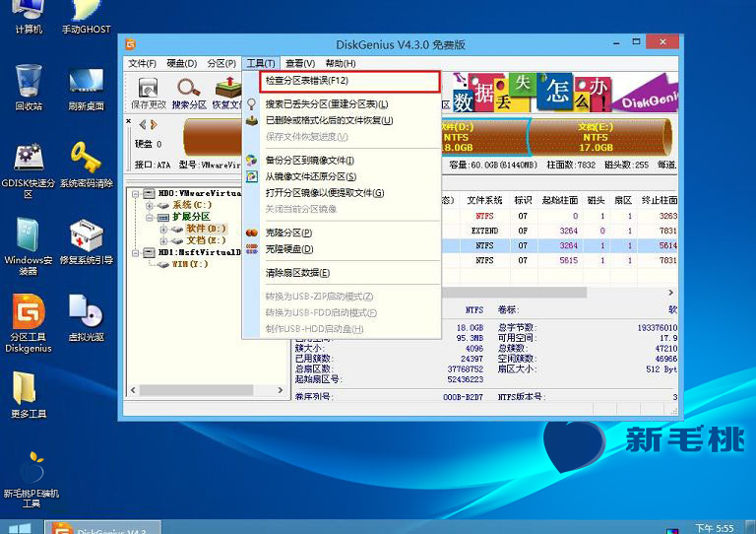Collapse the HD0:VMwareVirtual disk tree node

[x=136, y=194]
